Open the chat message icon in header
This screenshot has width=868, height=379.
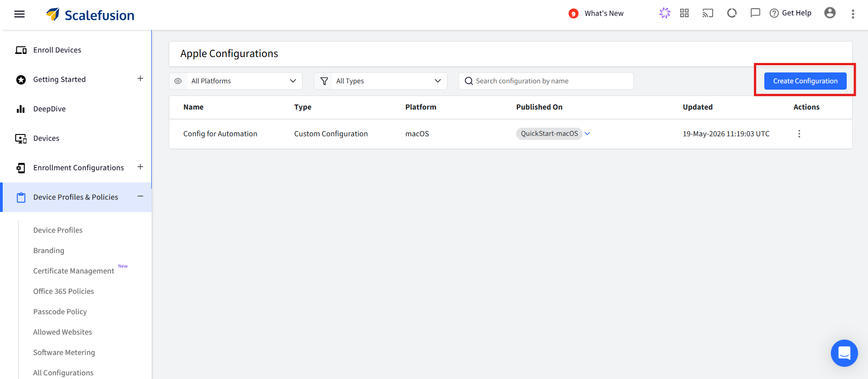tap(755, 13)
